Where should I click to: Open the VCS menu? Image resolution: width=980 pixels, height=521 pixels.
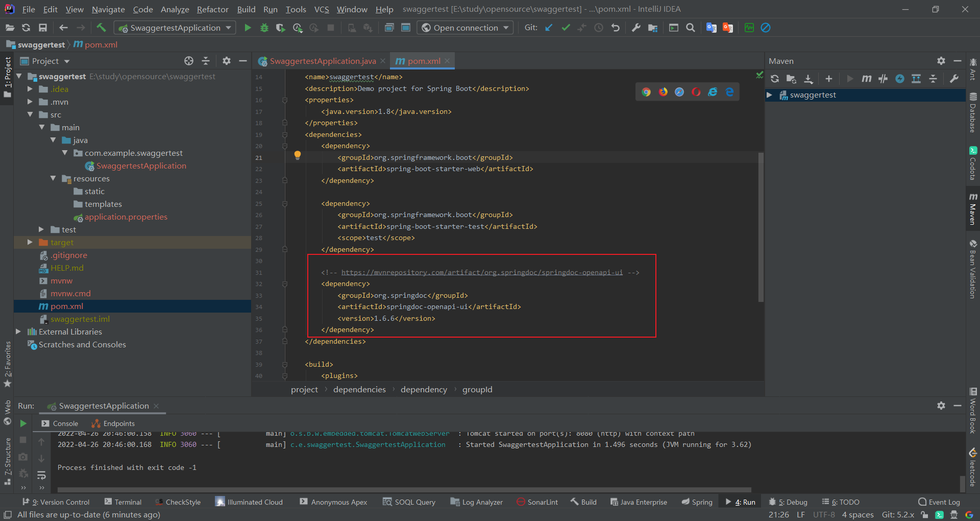[x=322, y=9]
